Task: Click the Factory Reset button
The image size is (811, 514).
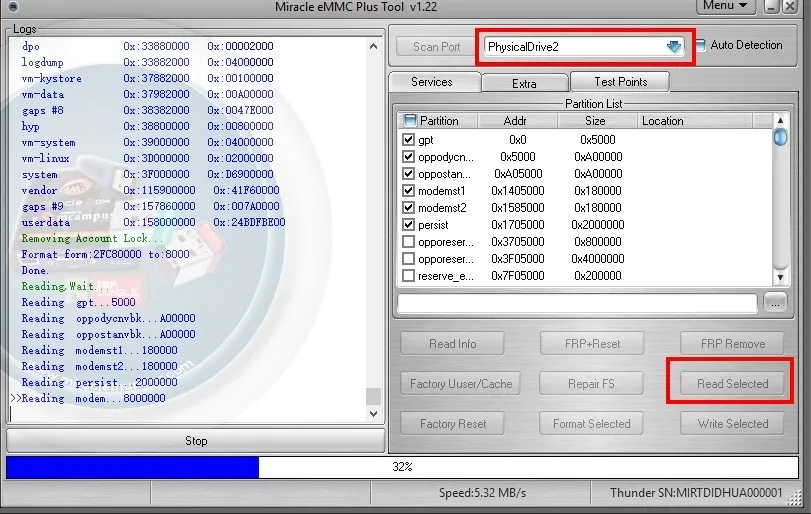Action: (453, 424)
